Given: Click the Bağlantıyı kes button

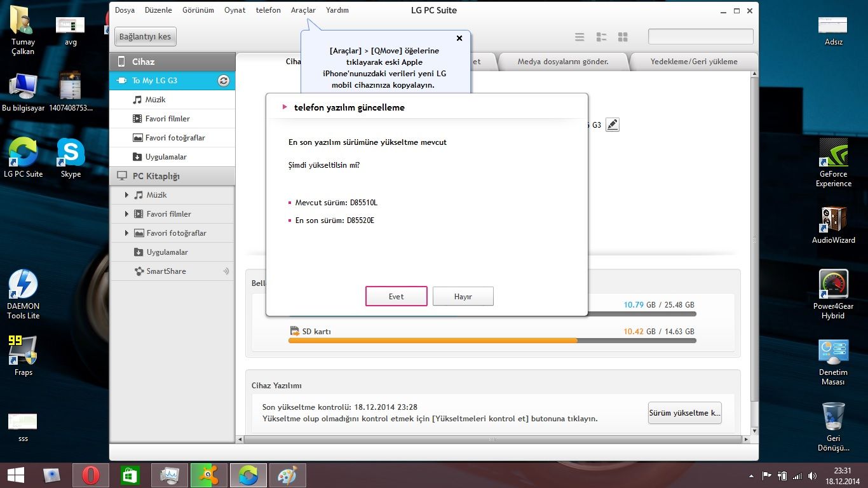Looking at the screenshot, I should (x=146, y=37).
